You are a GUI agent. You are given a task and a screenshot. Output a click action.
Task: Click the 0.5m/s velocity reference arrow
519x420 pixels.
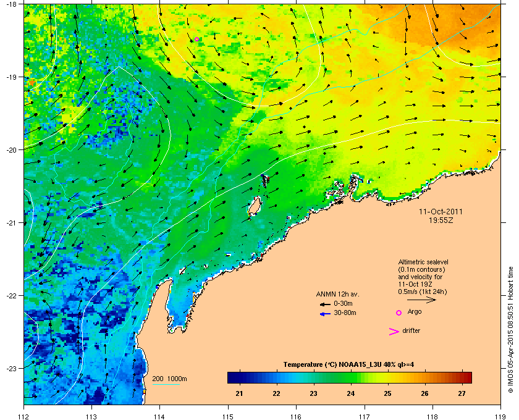421,300
